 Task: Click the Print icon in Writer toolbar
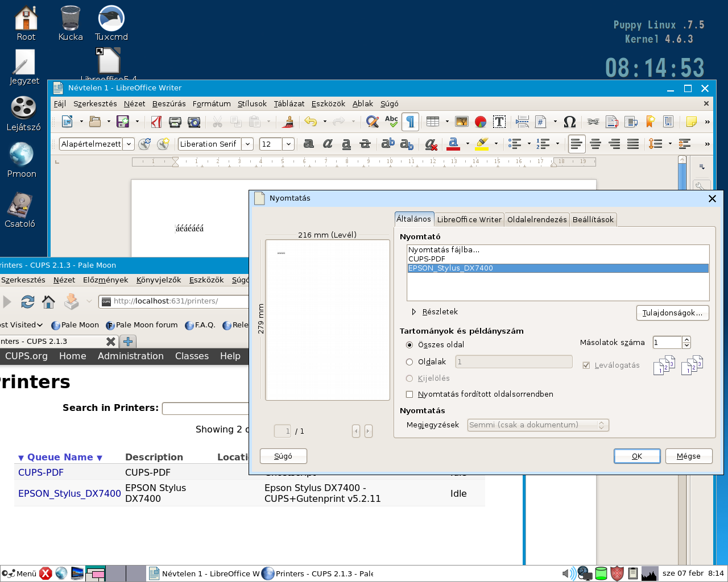[x=175, y=122]
